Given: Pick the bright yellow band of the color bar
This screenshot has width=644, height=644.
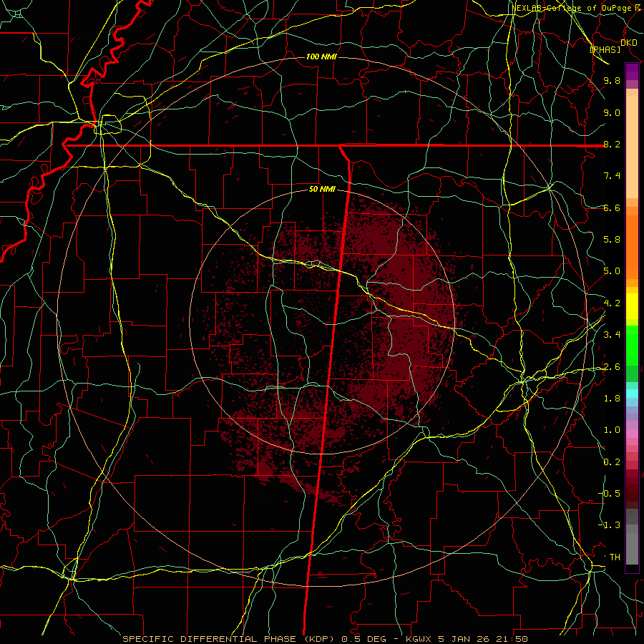Looking at the screenshot, I should (x=632, y=306).
